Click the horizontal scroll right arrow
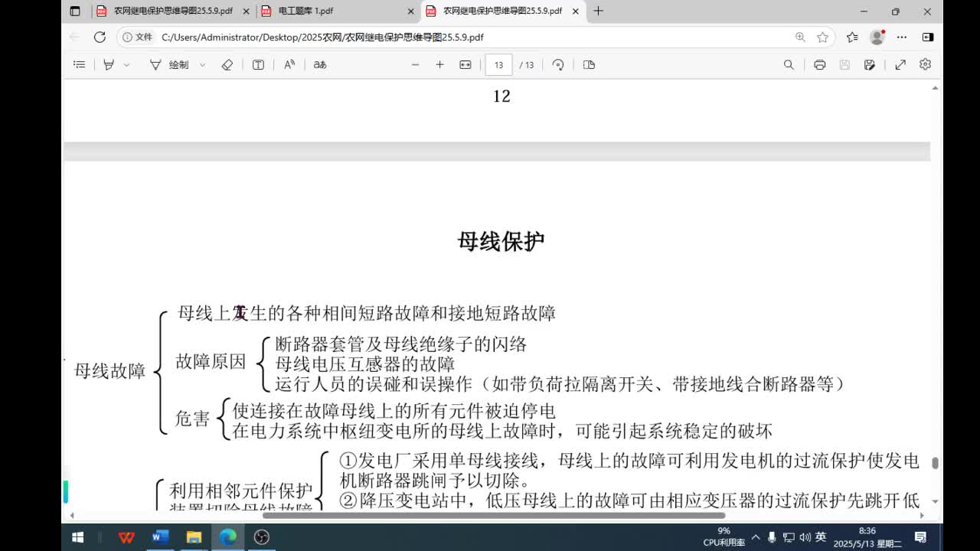 point(922,515)
